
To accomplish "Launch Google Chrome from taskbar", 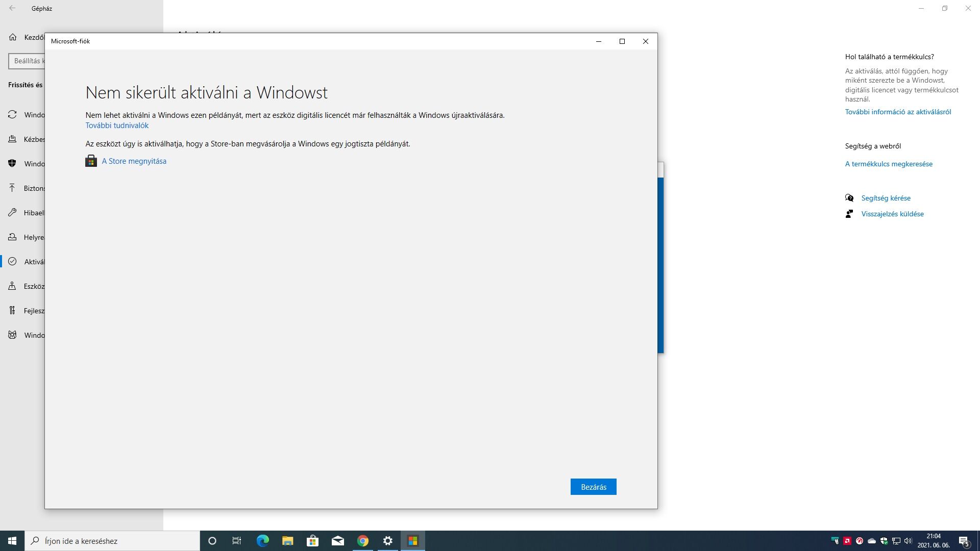I will (363, 541).
